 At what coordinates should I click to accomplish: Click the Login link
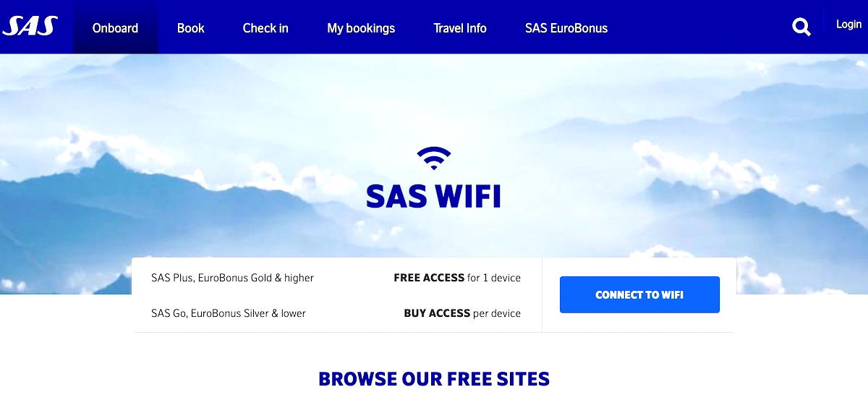848,24
